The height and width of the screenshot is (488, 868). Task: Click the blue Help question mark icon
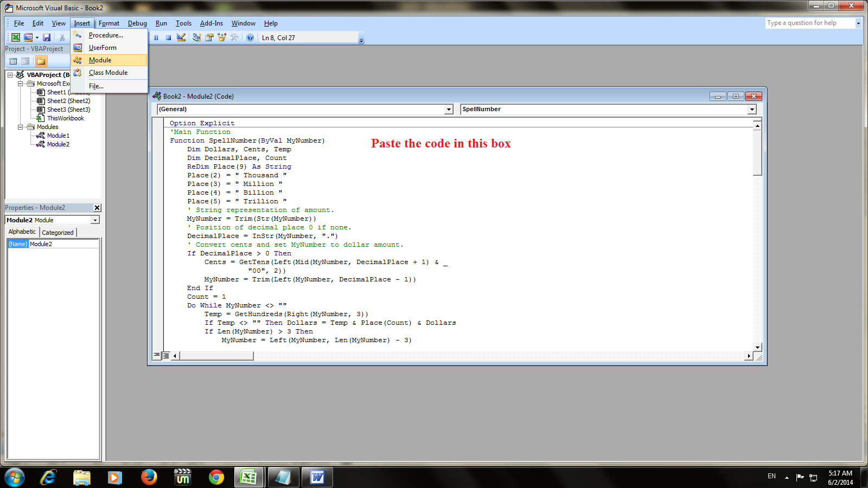pyautogui.click(x=250, y=37)
